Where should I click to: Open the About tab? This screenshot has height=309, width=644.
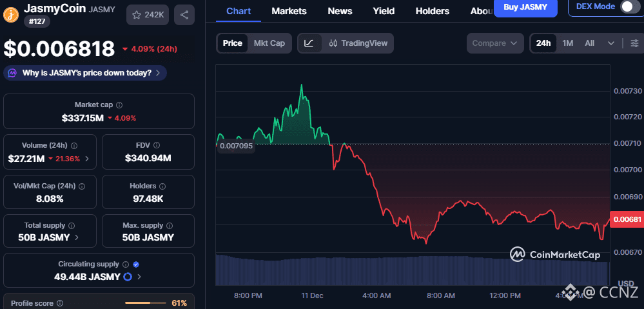[x=482, y=11]
